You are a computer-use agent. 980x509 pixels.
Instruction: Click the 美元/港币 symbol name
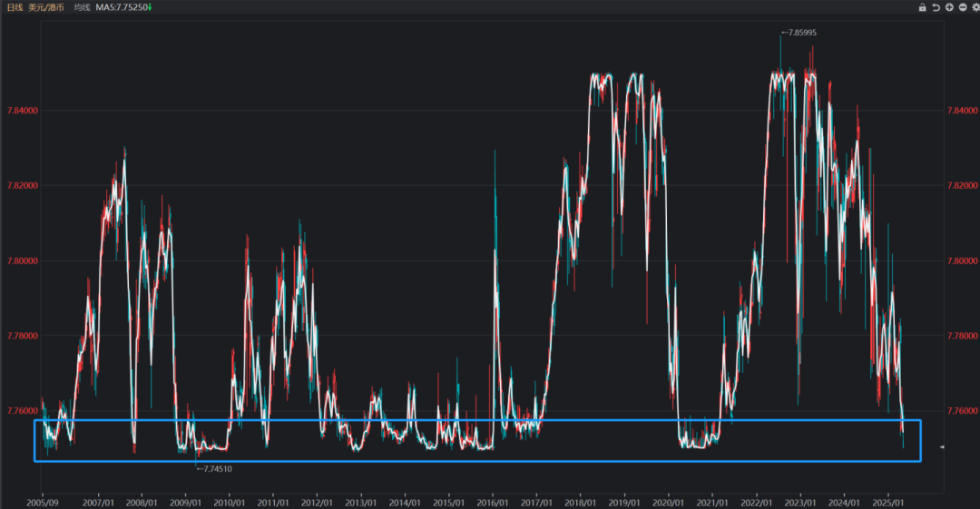(x=46, y=7)
